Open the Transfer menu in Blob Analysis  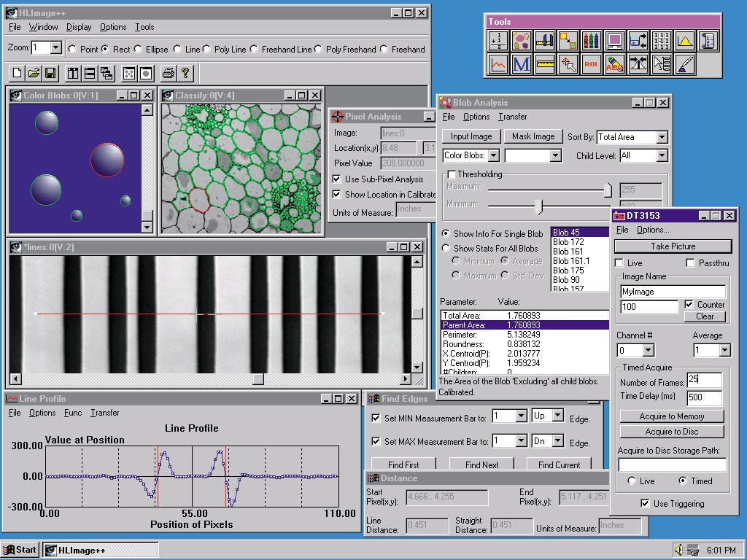pyautogui.click(x=513, y=117)
